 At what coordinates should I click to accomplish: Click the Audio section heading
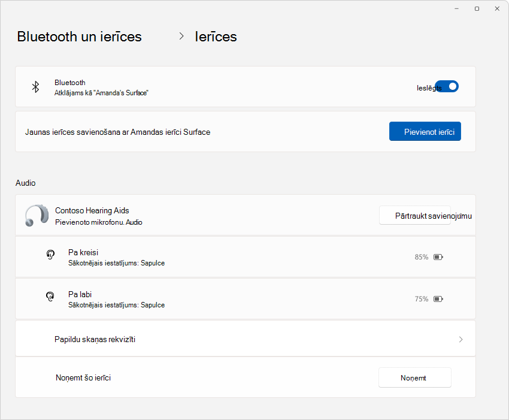pos(26,183)
